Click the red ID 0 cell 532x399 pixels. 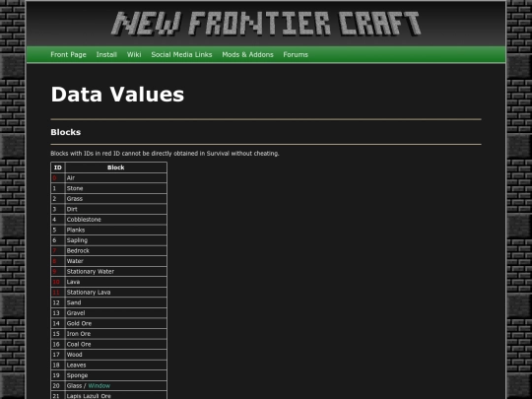tap(58, 177)
